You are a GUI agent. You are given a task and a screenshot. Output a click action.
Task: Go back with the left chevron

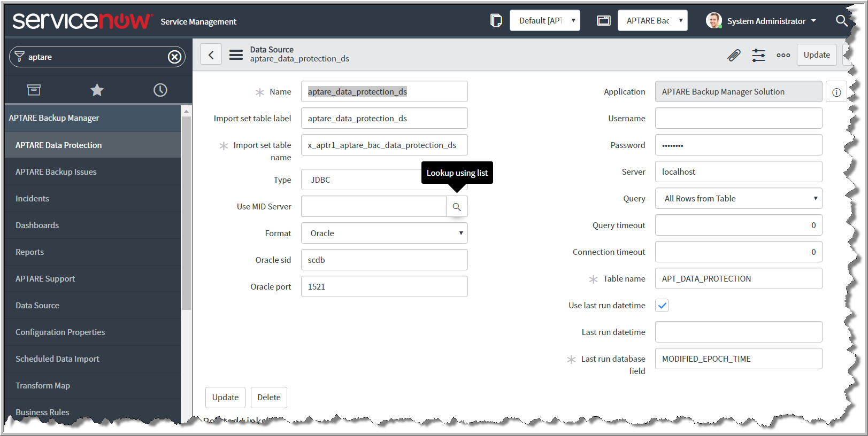[211, 54]
